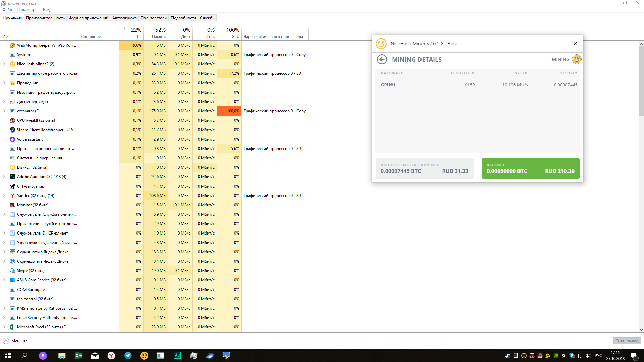Image resolution: width=644 pixels, height=362 pixels.
Task: Click the taskbar clock and date
Action: (x=615, y=356)
